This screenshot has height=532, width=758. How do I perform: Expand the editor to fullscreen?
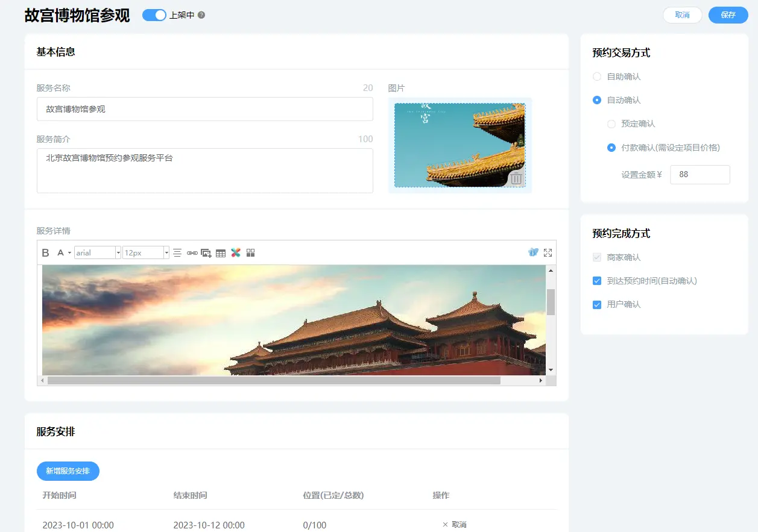click(548, 253)
